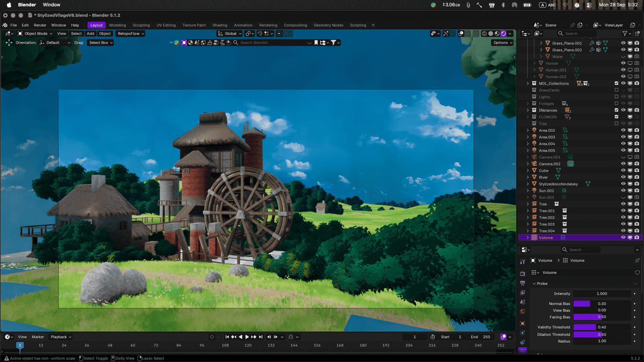Enable the GrassCards collection checkbox
Image resolution: width=644 pixels, height=362 pixels.
[x=616, y=90]
